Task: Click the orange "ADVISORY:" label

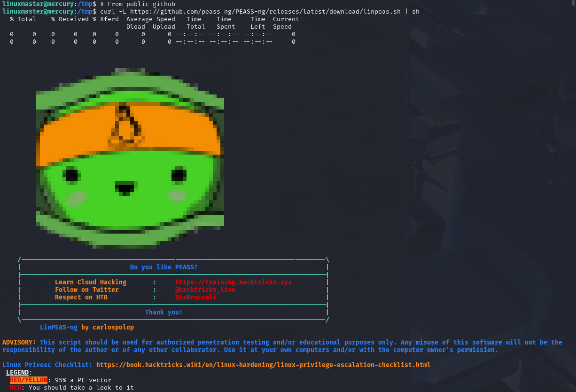Action: (x=19, y=342)
